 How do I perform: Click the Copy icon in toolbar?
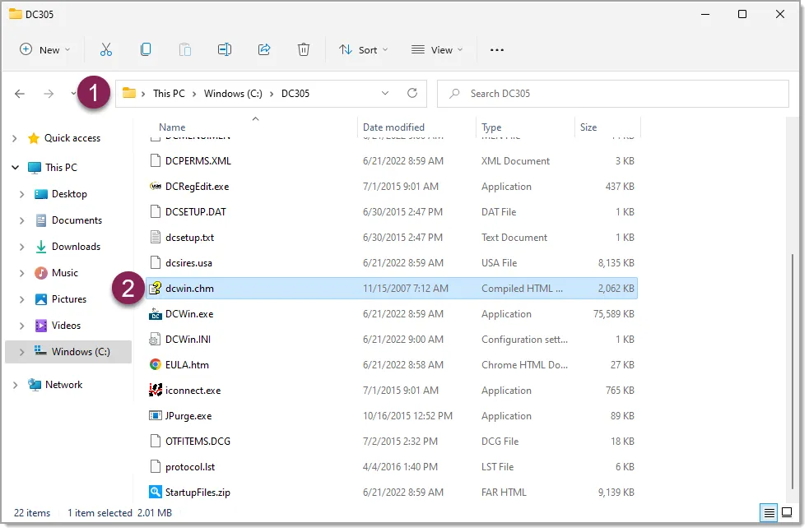[146, 49]
